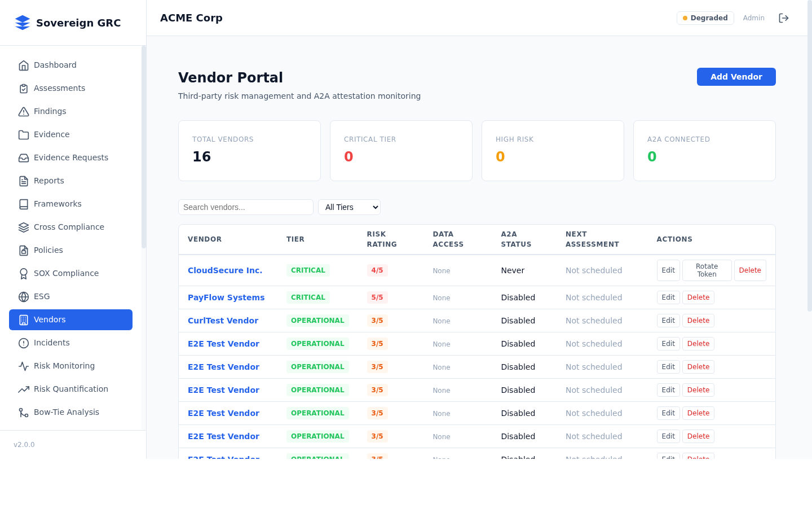Click the Risk Monitoring pulse icon
Image resolution: width=812 pixels, height=508 pixels.
click(24, 366)
